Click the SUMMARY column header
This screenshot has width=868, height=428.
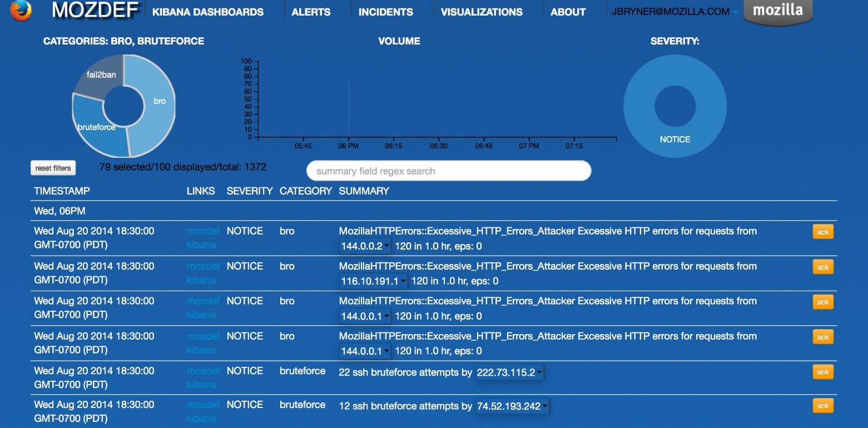[x=364, y=191]
